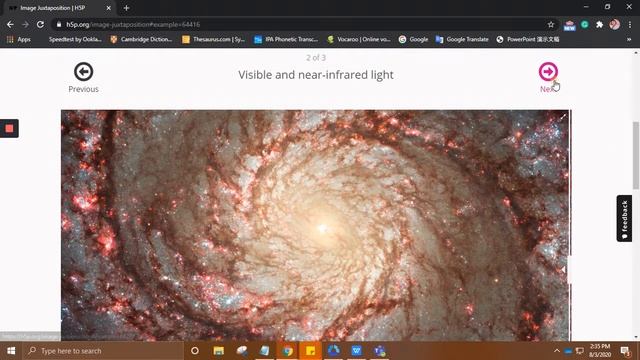Click the red stop recording square
The height and width of the screenshot is (360, 640).
[9, 129]
